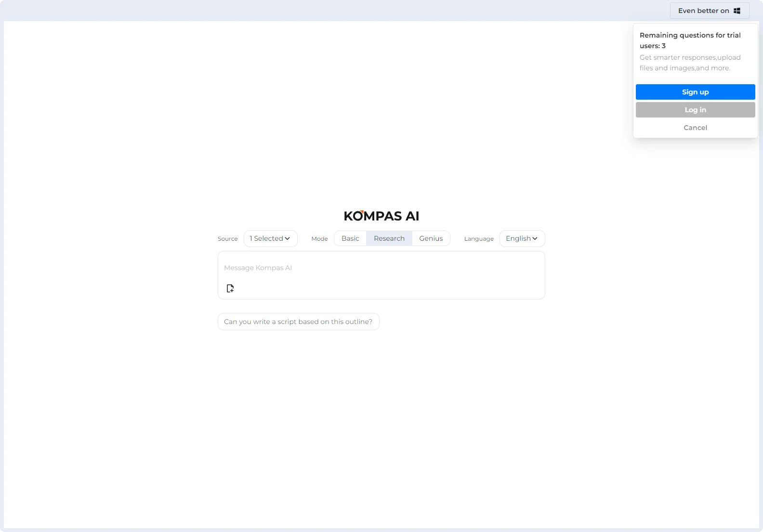Click the KOMPAS AI logo
Image resolution: width=763 pixels, height=532 pixels.
(381, 216)
